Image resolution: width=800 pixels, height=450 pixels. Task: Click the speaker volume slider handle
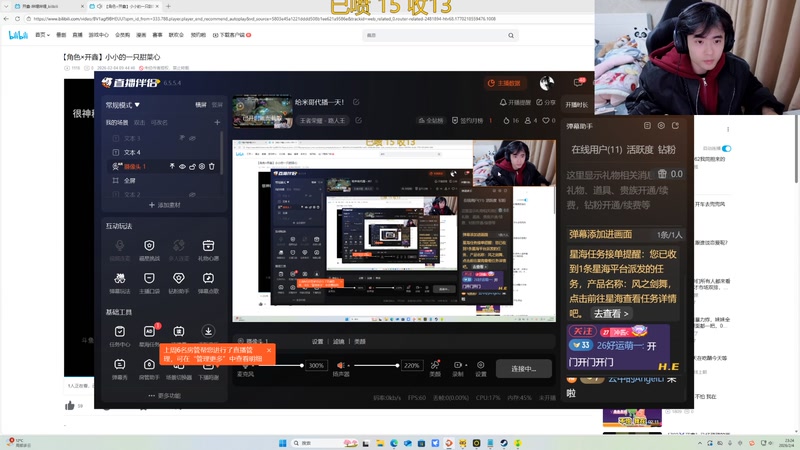[397, 365]
